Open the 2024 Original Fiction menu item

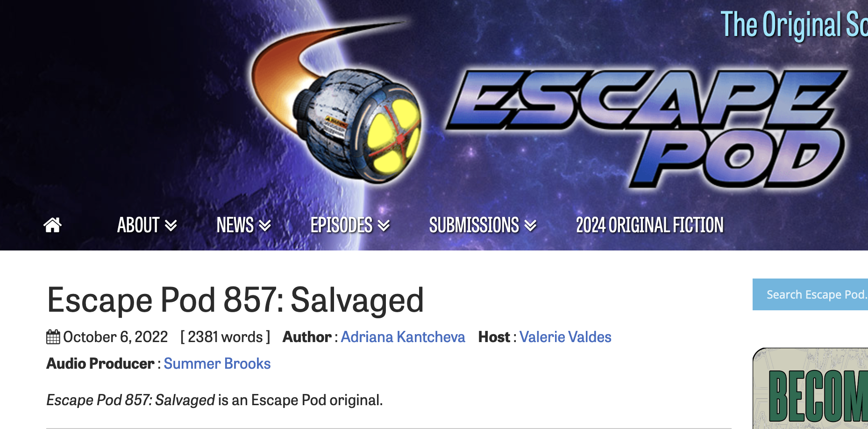click(x=650, y=225)
